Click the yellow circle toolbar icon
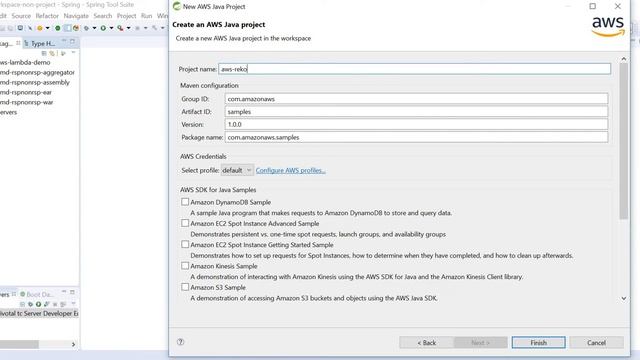The height and width of the screenshot is (360, 640). pos(40,28)
